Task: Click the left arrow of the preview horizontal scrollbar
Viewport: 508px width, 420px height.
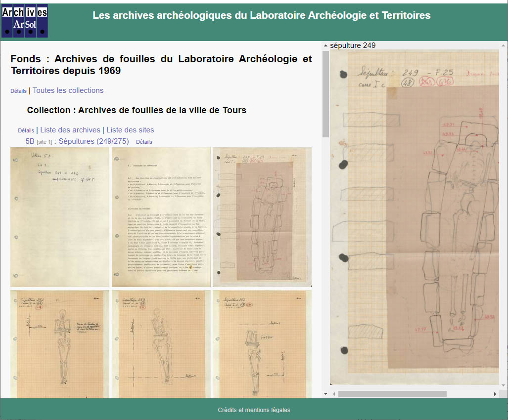Action: 334,394
